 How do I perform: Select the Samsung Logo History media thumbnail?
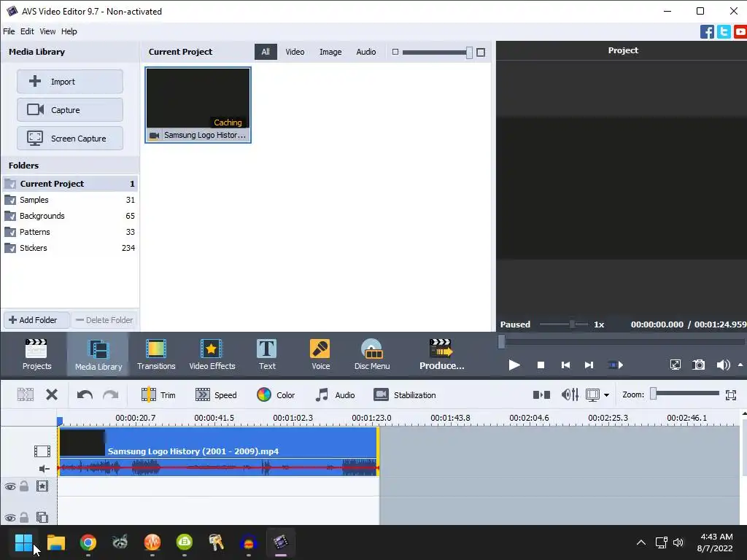198,105
